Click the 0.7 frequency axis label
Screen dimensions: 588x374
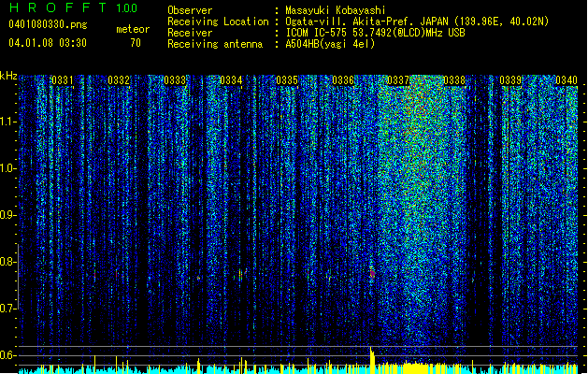[x=7, y=309]
